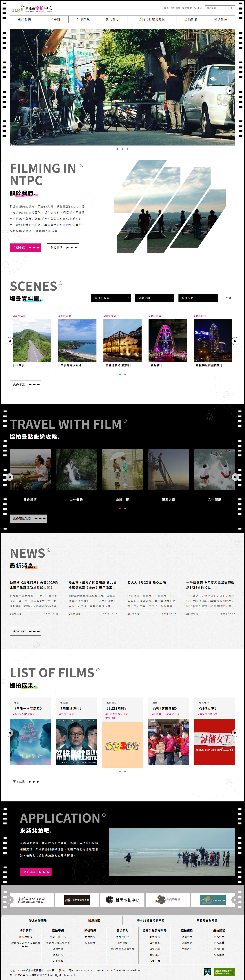245x980 pixels.
Task: Click the search magnifier icon
Action: [x=232, y=8]
